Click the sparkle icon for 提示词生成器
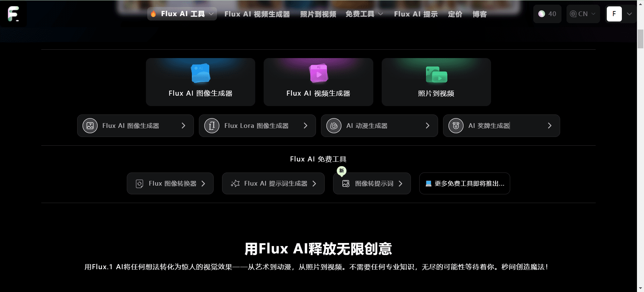The image size is (644, 292). pyautogui.click(x=235, y=184)
